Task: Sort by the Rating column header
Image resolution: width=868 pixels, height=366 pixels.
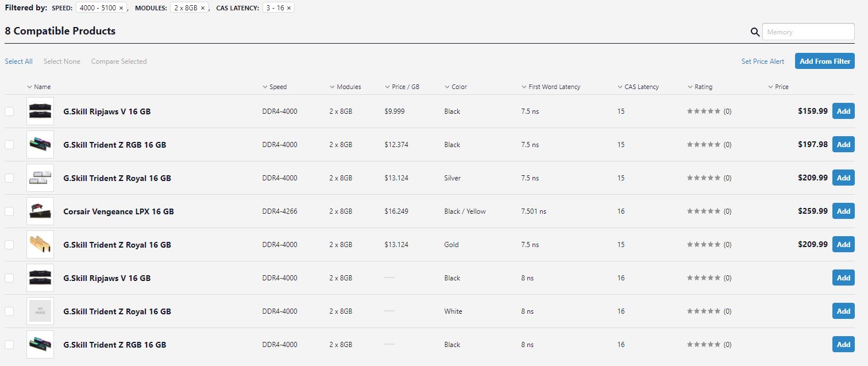Action: coord(700,87)
